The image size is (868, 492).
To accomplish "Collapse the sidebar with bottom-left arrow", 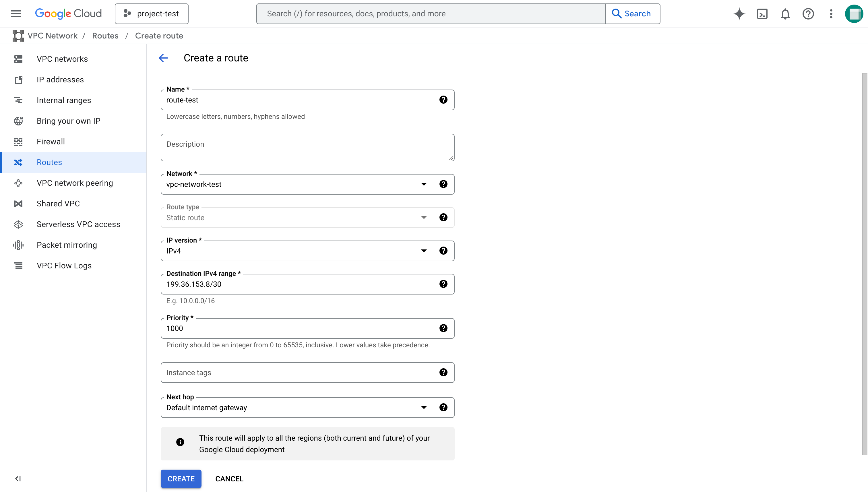I will (x=18, y=479).
